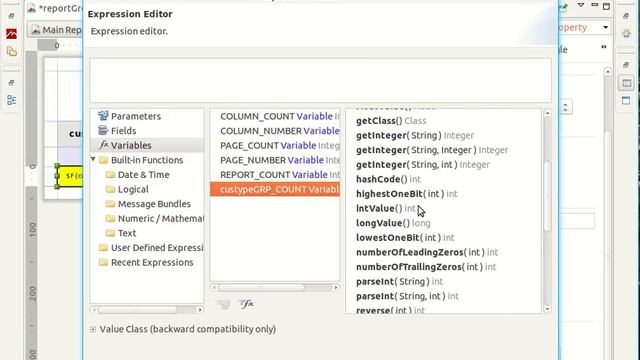Choose getInteger( String, int ) method
The width and height of the screenshot is (640, 360).
423,165
